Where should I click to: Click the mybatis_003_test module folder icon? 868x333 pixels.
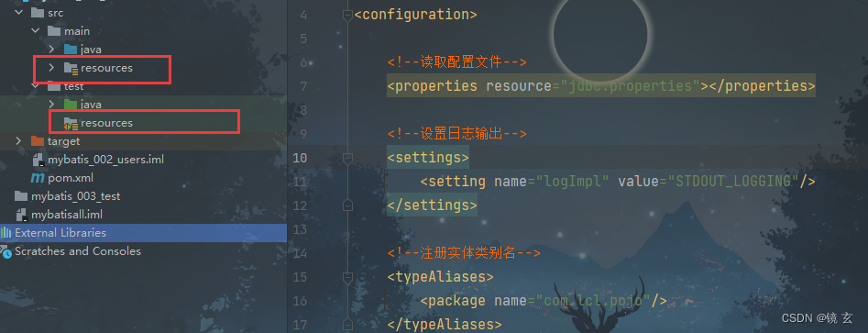21,196
